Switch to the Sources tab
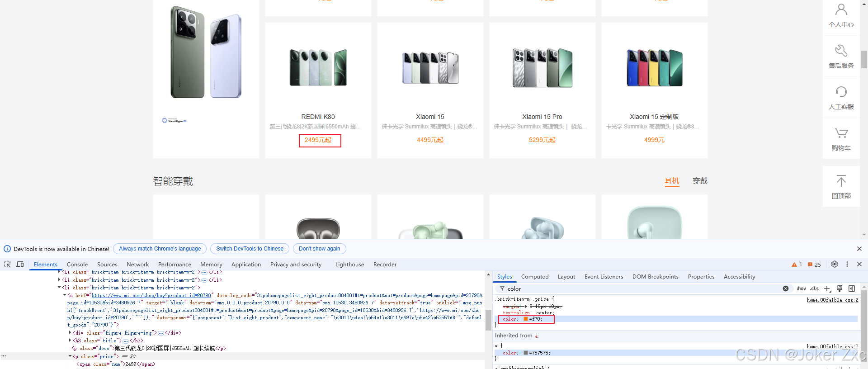This screenshot has width=868, height=369. click(x=107, y=265)
